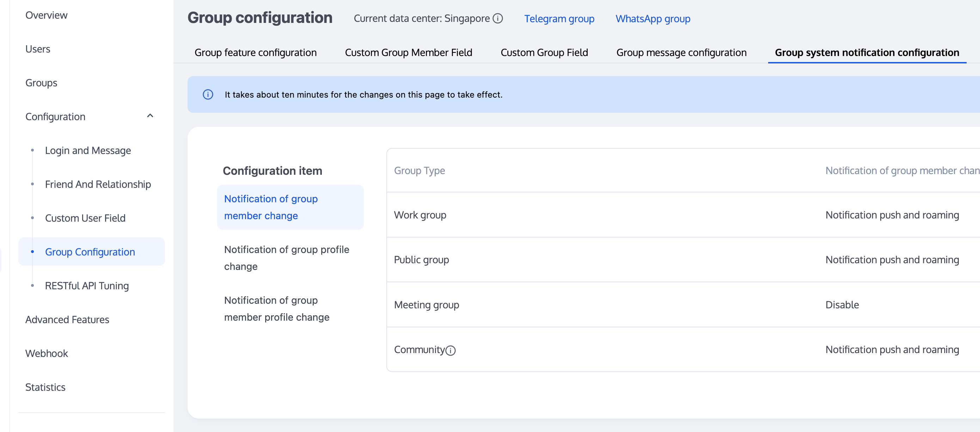Select Notification of group profile change item
This screenshot has height=432, width=980.
click(287, 258)
